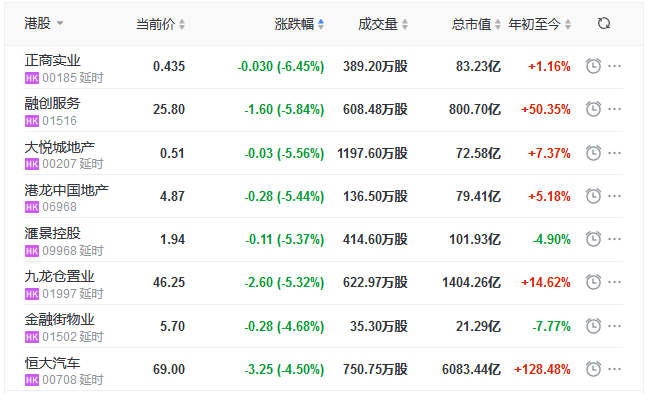Click change value -3.25 (-4.50%)
Viewport: 648px width, 394px height.
(x=284, y=369)
